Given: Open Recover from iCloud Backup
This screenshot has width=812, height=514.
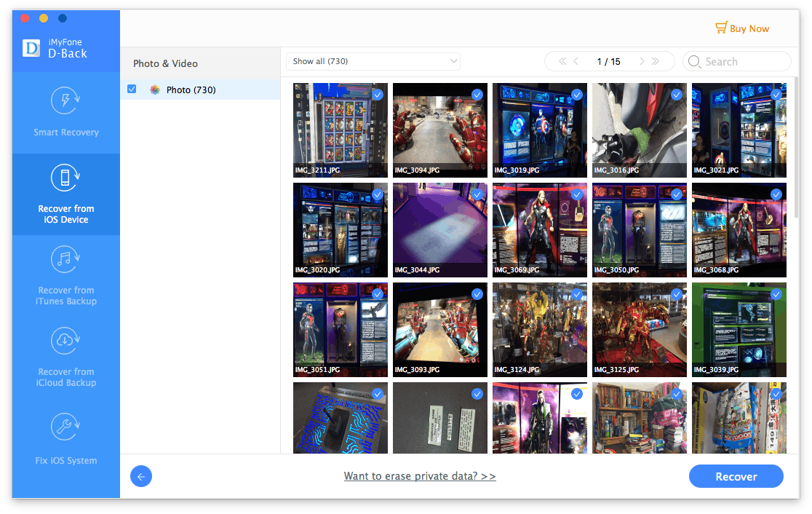Looking at the screenshot, I should click(65, 357).
